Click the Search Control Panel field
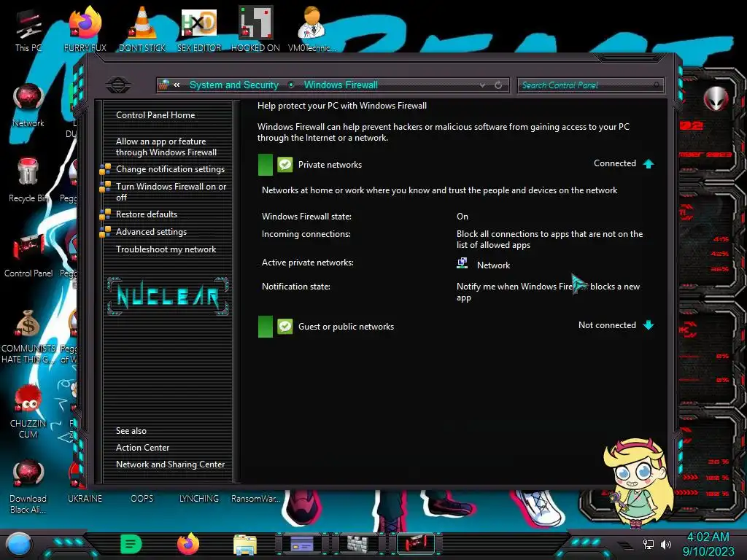Image resolution: width=747 pixels, height=560 pixels. (x=590, y=85)
